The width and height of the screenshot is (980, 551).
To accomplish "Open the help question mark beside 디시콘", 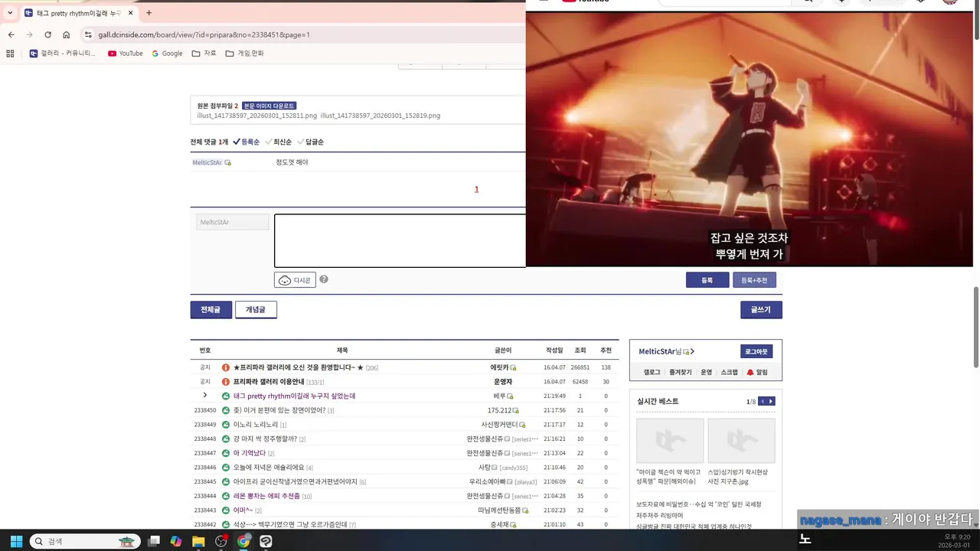I will coord(324,279).
